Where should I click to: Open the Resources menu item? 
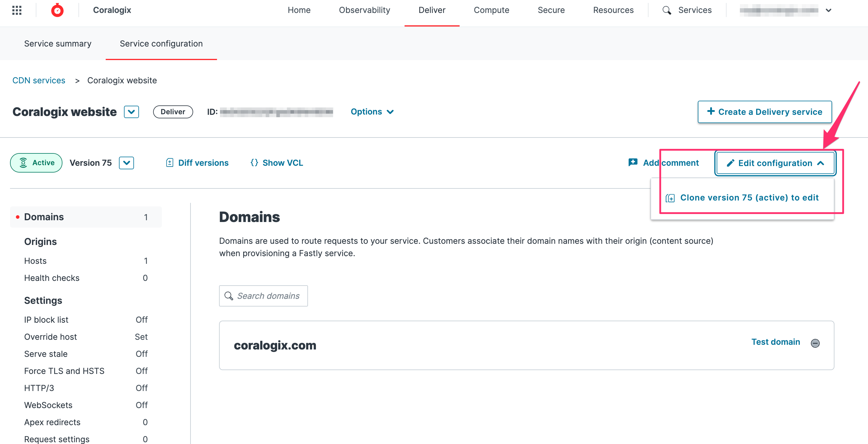(x=613, y=10)
